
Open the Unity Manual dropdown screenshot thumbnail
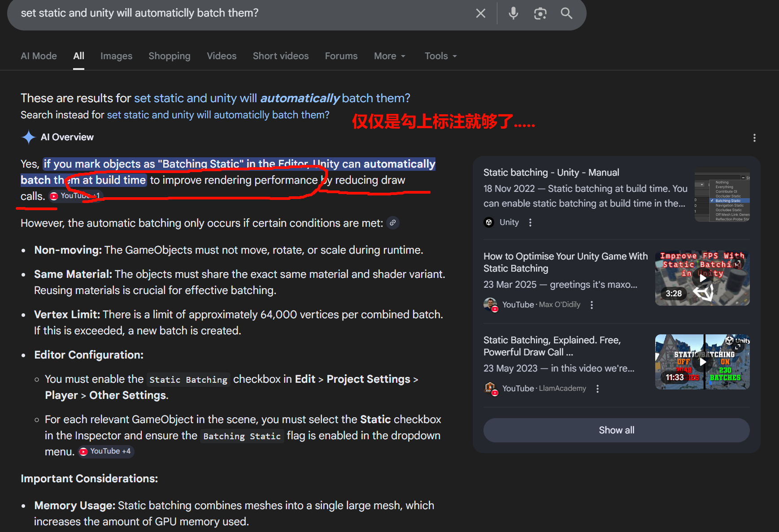(722, 195)
